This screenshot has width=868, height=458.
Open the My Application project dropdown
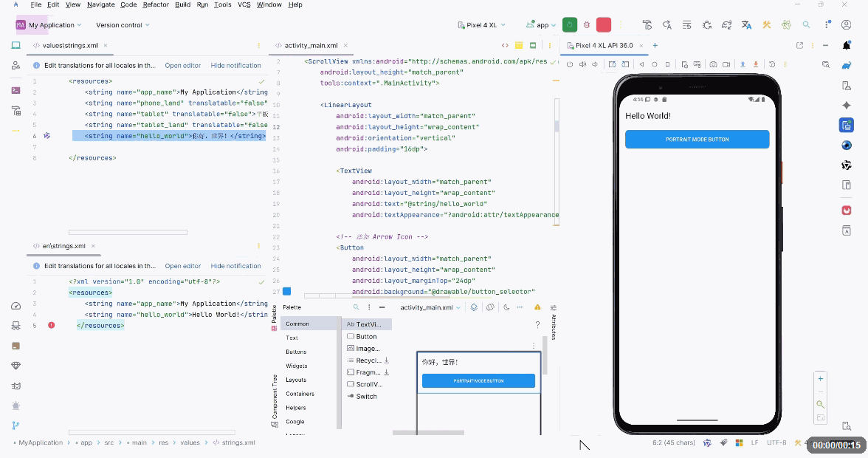tap(49, 25)
